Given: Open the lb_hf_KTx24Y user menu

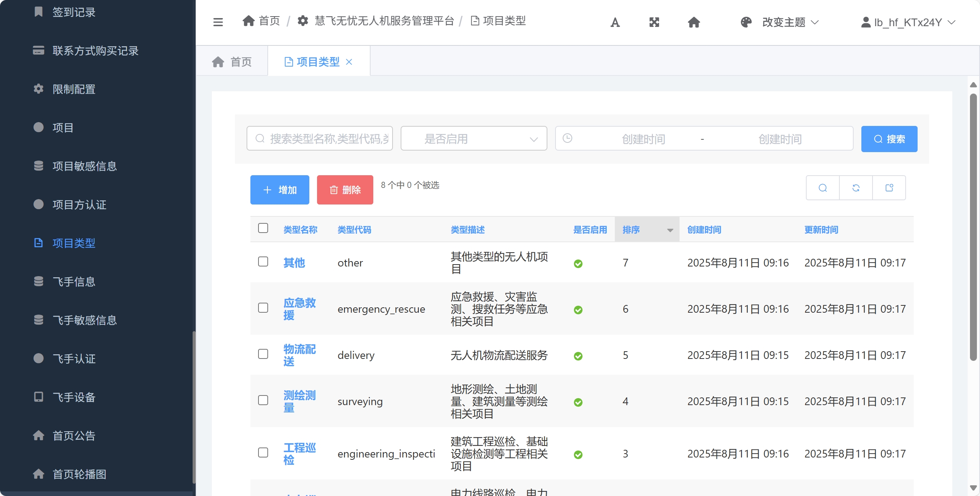Looking at the screenshot, I should click(x=908, y=22).
